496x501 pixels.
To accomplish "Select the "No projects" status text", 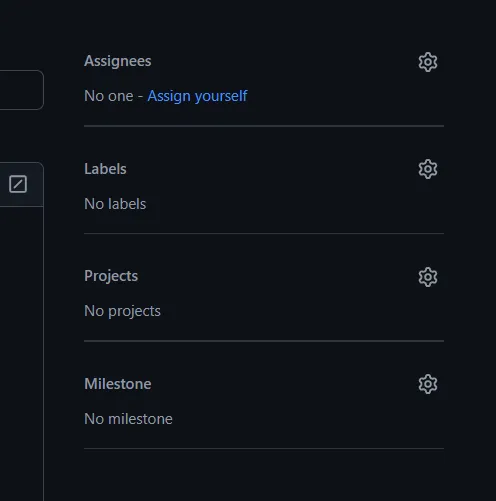I will pos(122,311).
